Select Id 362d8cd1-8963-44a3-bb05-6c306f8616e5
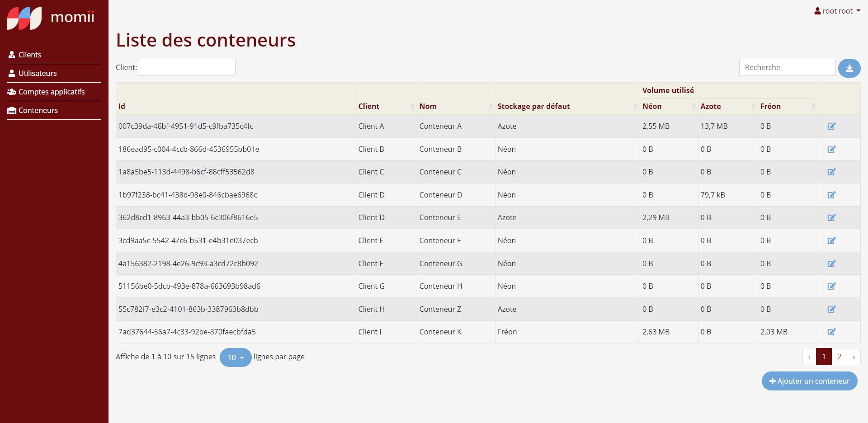Image resolution: width=868 pixels, height=423 pixels. click(188, 217)
